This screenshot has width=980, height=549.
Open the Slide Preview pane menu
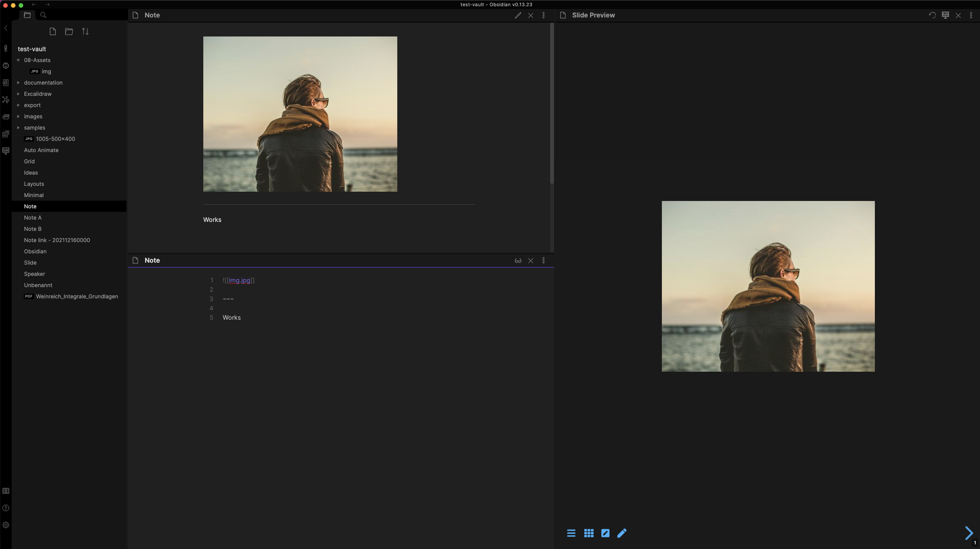click(x=971, y=15)
